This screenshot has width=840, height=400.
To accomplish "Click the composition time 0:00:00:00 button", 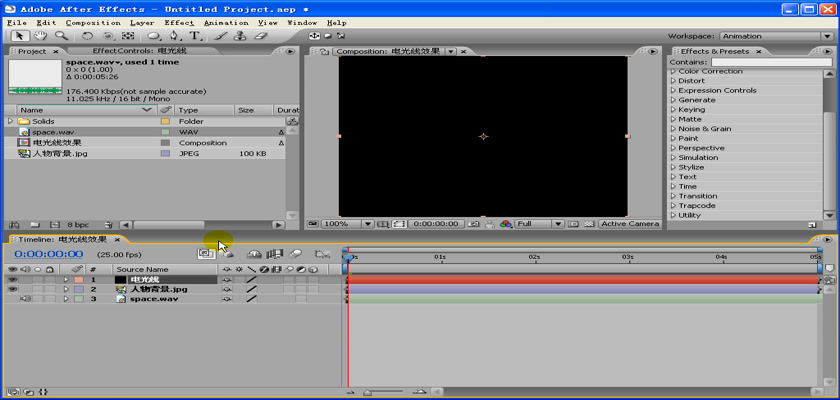I will coord(437,224).
